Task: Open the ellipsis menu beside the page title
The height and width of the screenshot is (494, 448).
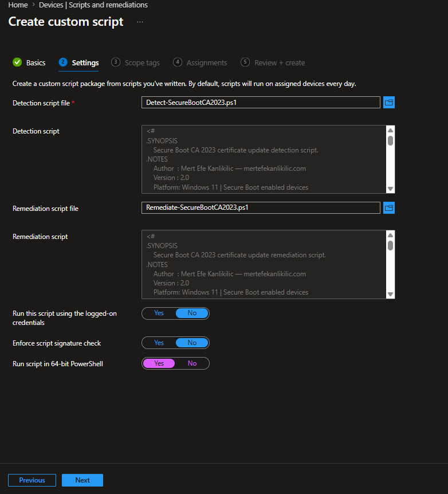Action: coord(140,22)
